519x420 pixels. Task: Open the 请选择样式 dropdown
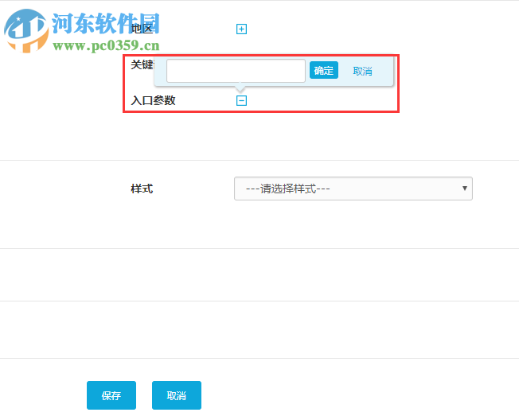pyautogui.click(x=353, y=189)
